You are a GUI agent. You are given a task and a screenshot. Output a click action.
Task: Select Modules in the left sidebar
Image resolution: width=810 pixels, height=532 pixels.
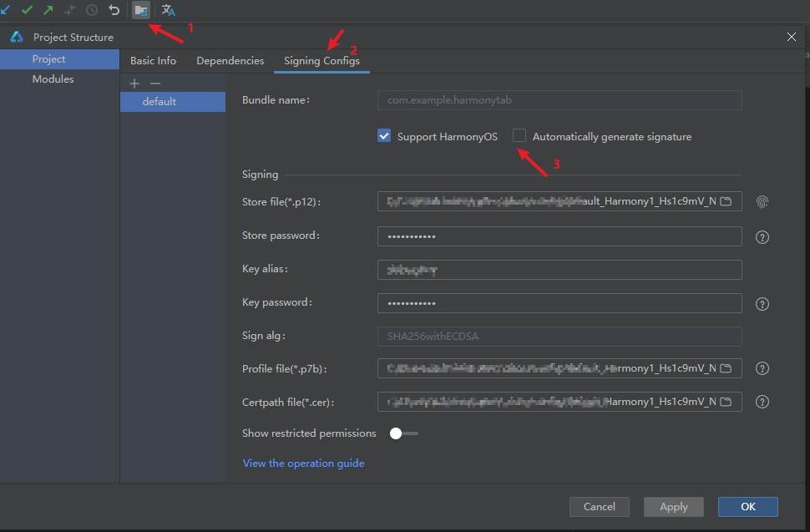click(x=53, y=79)
